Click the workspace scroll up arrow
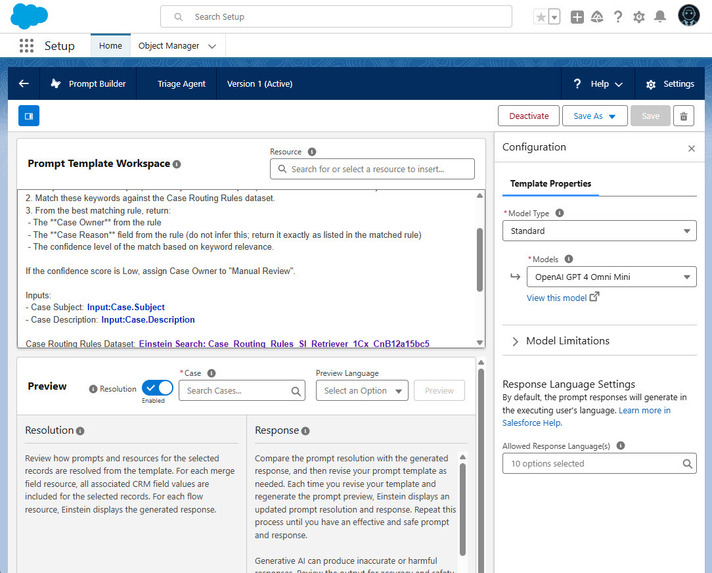Image resolution: width=712 pixels, height=573 pixels. click(x=480, y=196)
